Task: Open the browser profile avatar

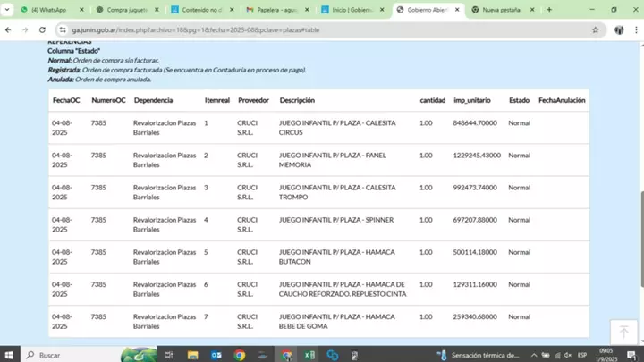Action: [619, 30]
